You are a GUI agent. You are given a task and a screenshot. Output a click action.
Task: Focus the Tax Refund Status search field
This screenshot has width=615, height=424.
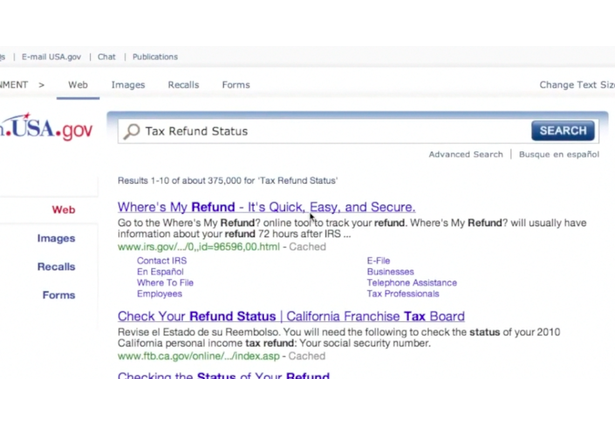(x=326, y=131)
